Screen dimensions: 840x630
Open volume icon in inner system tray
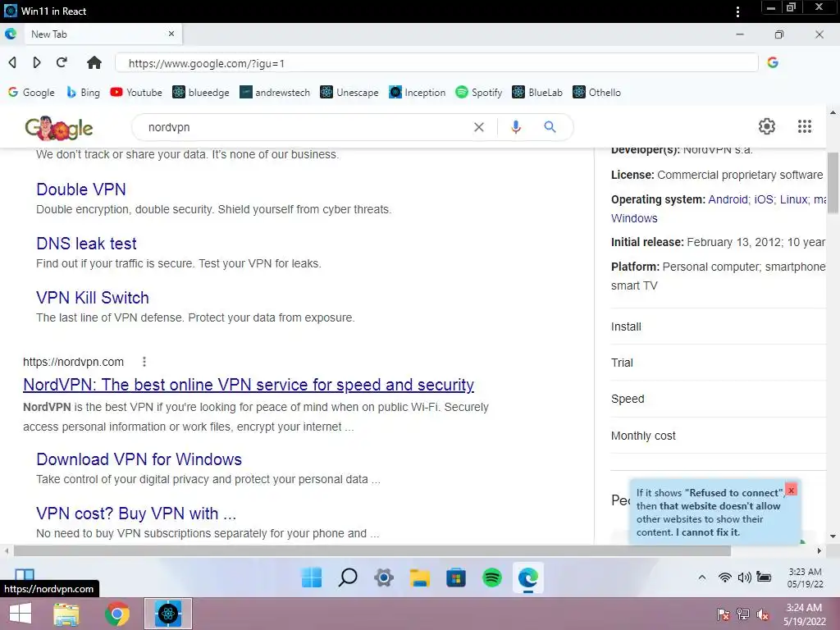(744, 577)
